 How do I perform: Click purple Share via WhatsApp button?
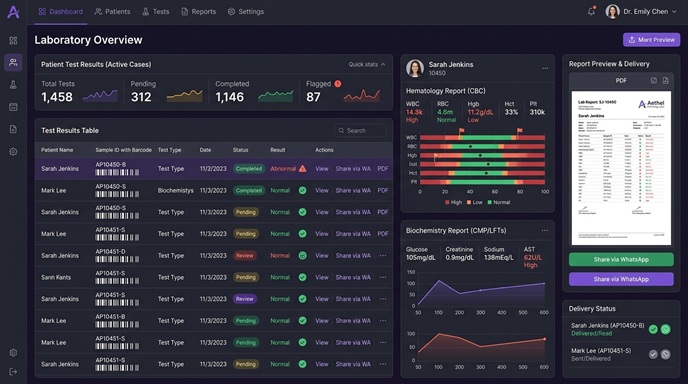click(621, 279)
